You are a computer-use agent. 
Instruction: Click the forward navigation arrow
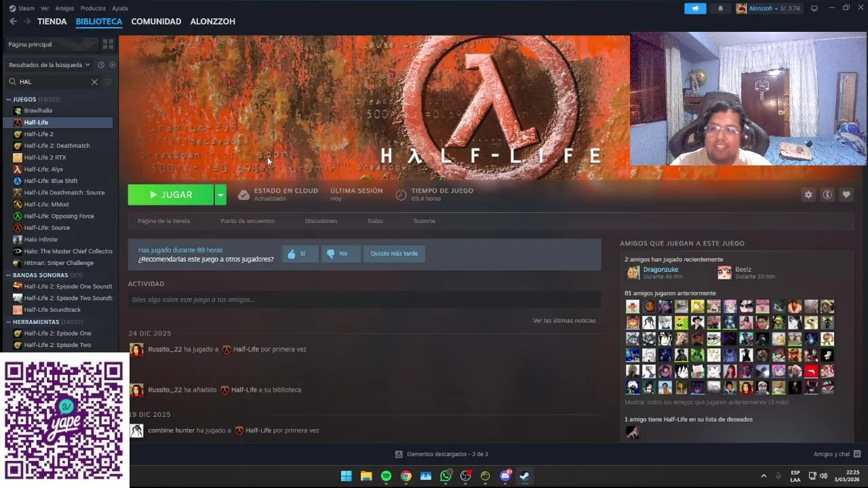click(x=27, y=22)
